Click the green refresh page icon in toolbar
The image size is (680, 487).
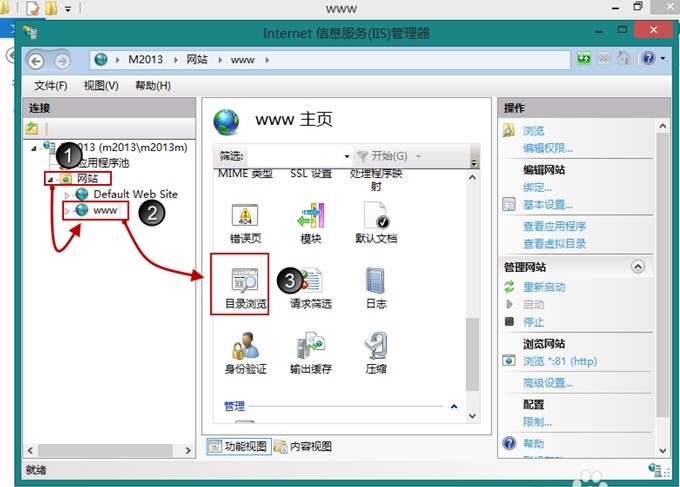point(584,58)
